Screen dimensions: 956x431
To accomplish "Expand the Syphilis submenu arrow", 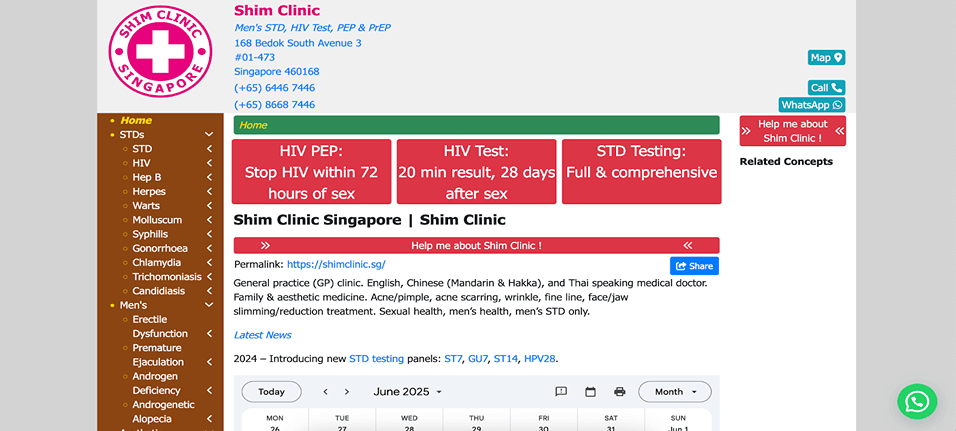I will [x=209, y=234].
